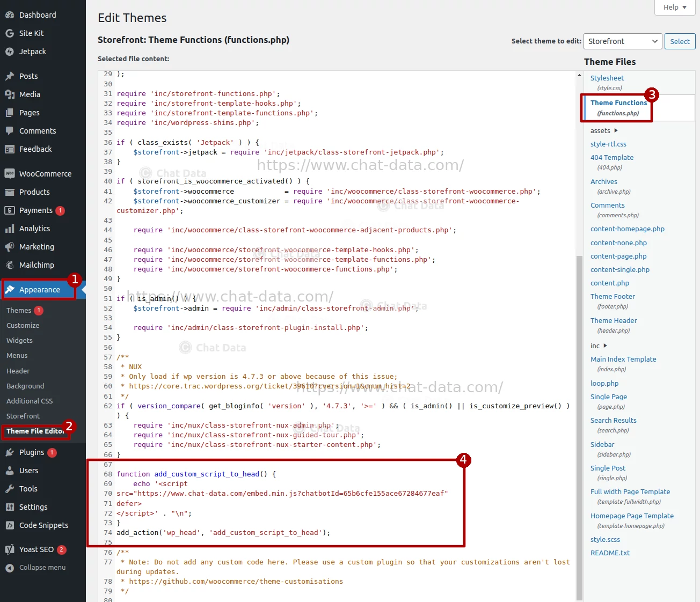The image size is (700, 602).
Task: Click the Settings sliders icon
Action: click(x=10, y=507)
